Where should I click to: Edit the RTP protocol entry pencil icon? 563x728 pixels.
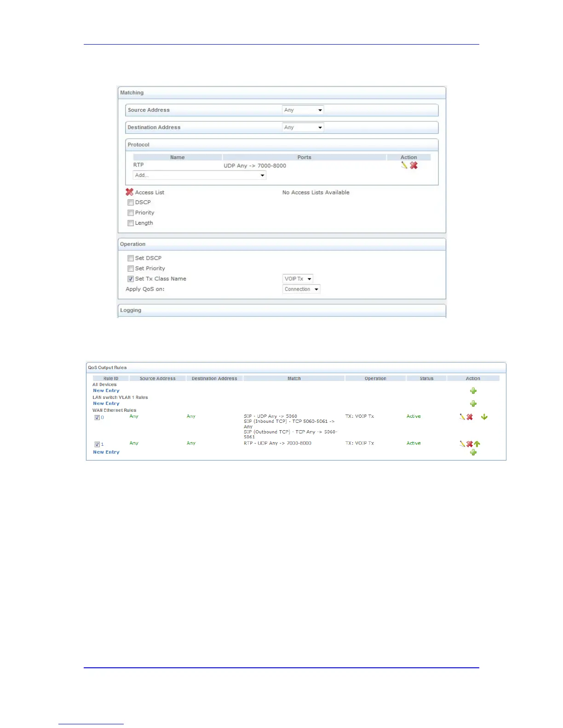coord(404,165)
